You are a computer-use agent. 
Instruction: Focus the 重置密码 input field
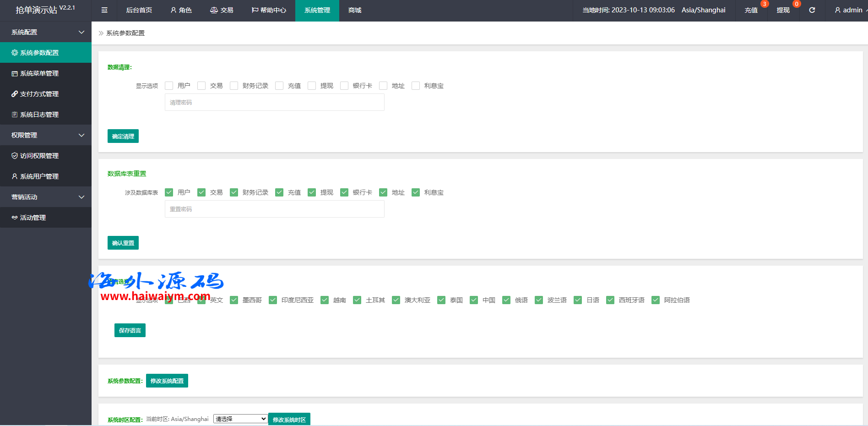[x=274, y=209]
